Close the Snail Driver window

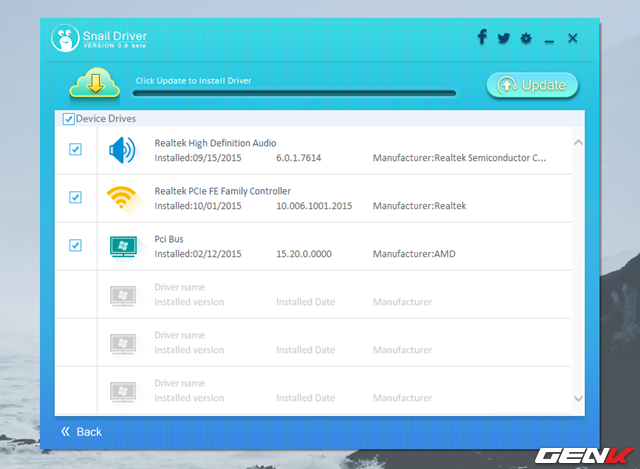tap(573, 38)
